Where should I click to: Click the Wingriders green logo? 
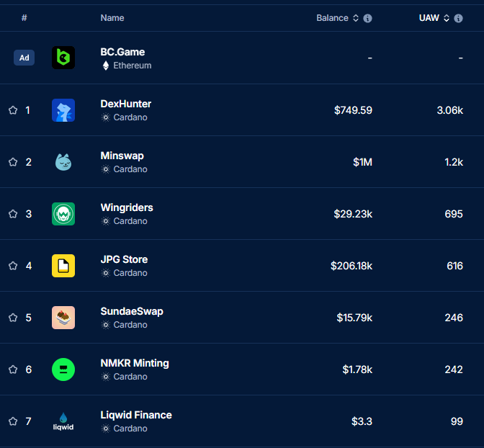63,214
